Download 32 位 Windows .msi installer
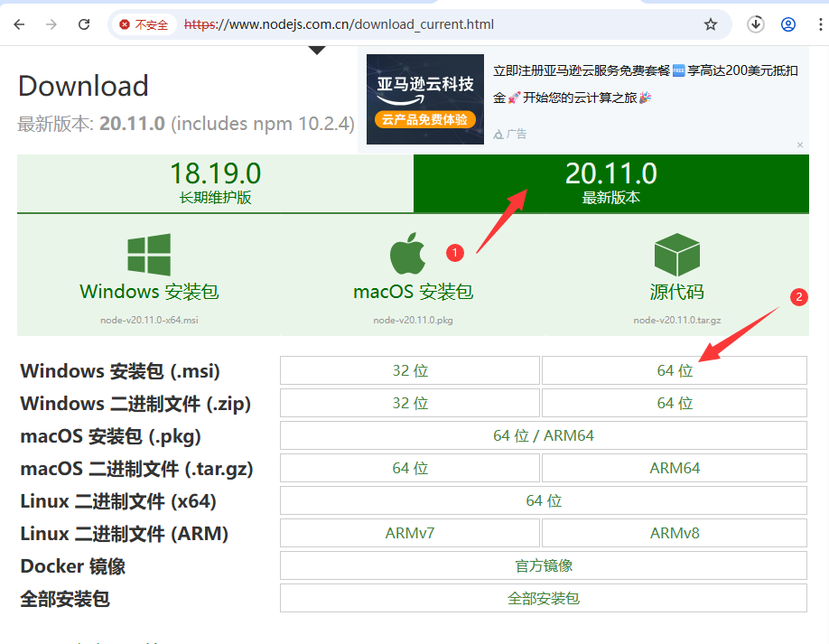This screenshot has height=644, width=829. (410, 370)
